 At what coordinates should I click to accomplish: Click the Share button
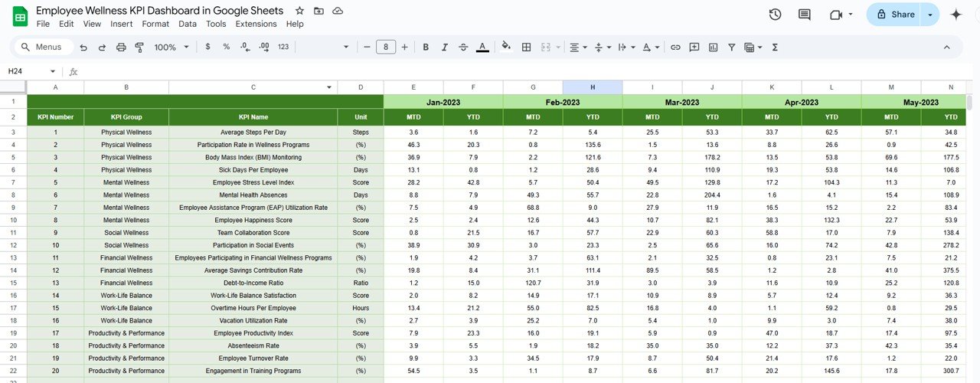tap(894, 15)
